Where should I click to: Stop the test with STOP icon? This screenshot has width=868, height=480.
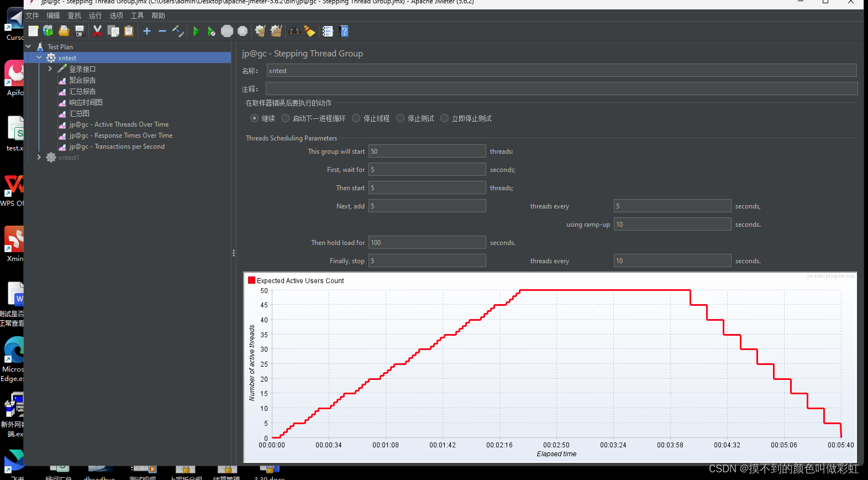[x=227, y=31]
